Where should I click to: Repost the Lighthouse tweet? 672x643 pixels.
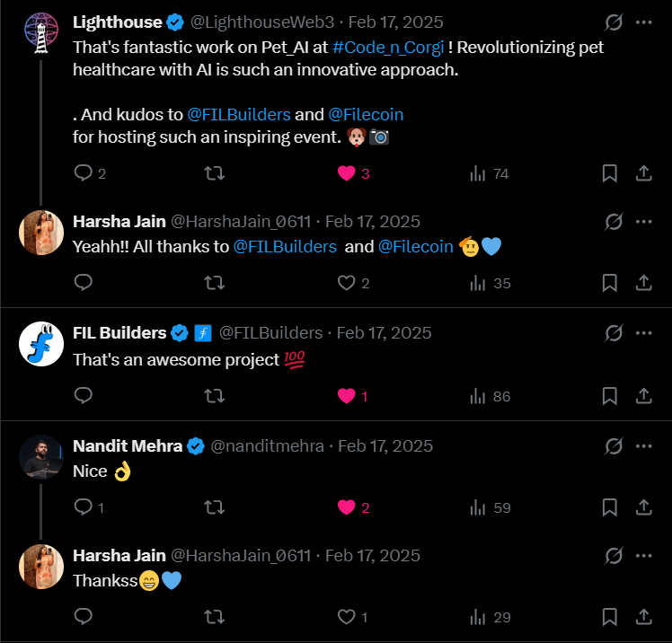(215, 173)
